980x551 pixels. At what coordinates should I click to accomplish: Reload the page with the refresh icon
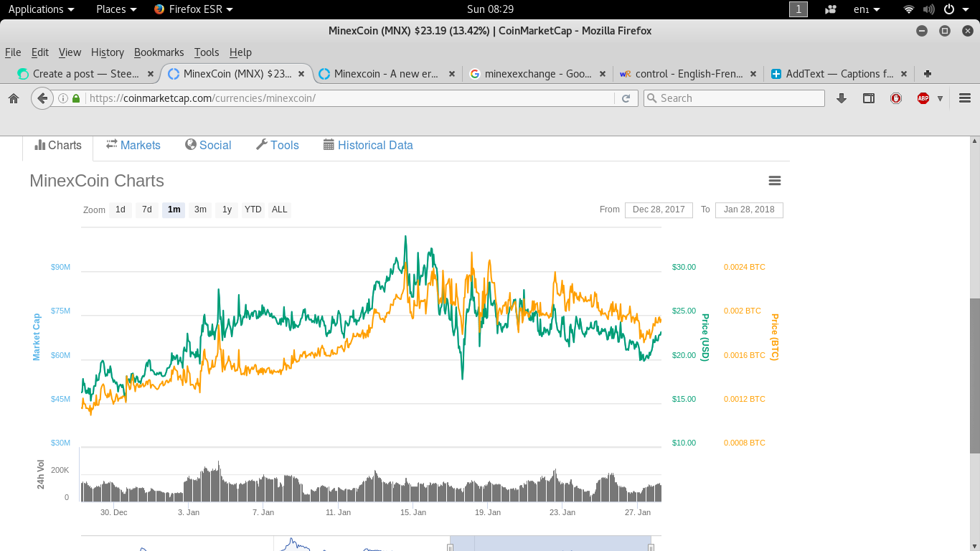(626, 98)
